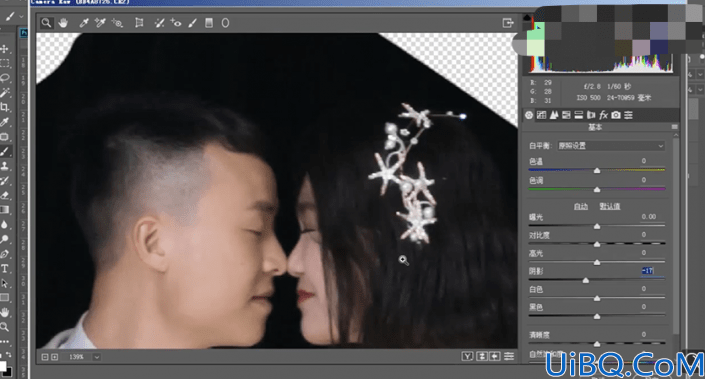Open the Tone Curve panel tab

point(541,115)
